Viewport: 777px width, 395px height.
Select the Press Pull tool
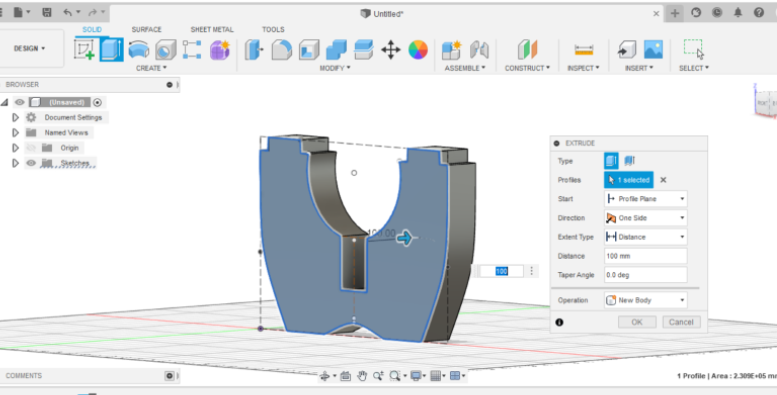click(x=254, y=50)
